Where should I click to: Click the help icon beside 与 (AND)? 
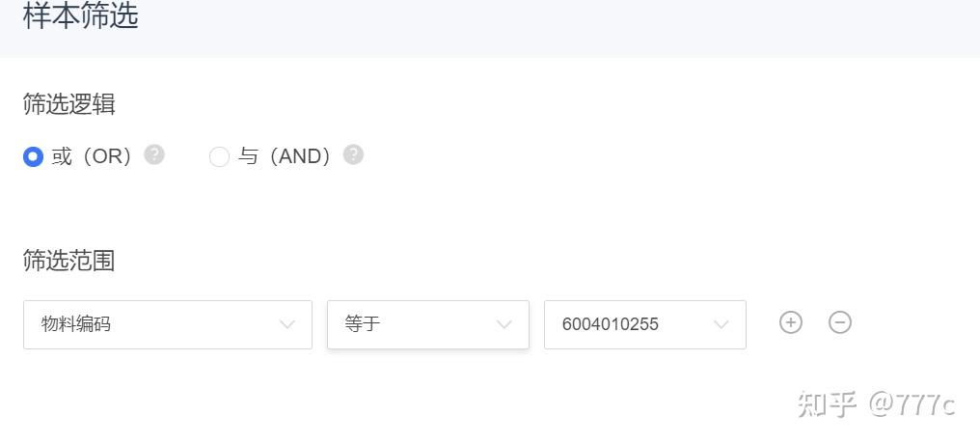point(353,154)
